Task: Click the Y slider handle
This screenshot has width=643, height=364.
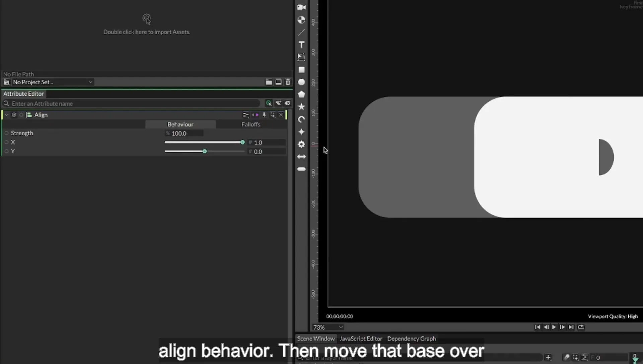Action: pyautogui.click(x=205, y=152)
